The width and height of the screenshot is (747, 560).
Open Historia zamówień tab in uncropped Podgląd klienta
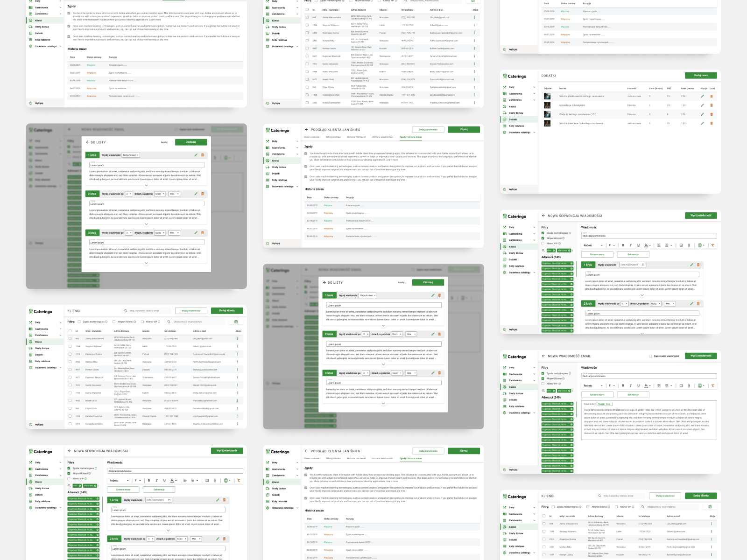point(357,137)
